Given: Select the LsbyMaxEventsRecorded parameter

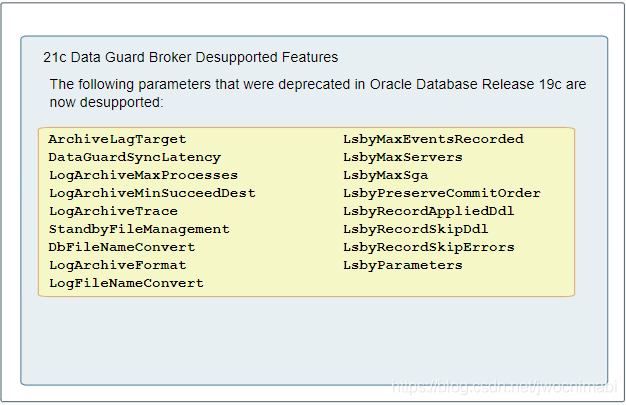Looking at the screenshot, I should (433, 139).
